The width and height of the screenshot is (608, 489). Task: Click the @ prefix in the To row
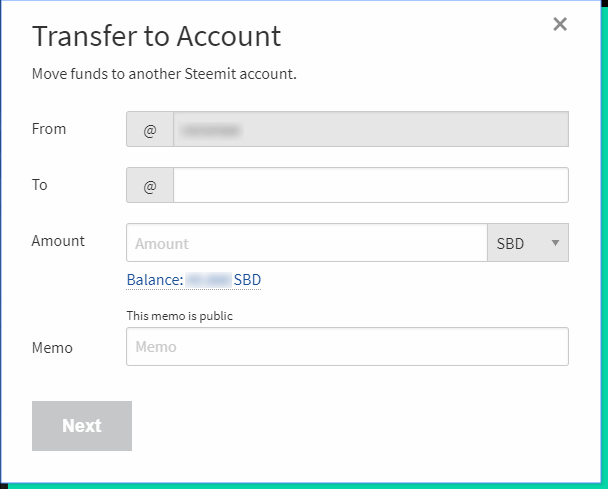pos(150,186)
